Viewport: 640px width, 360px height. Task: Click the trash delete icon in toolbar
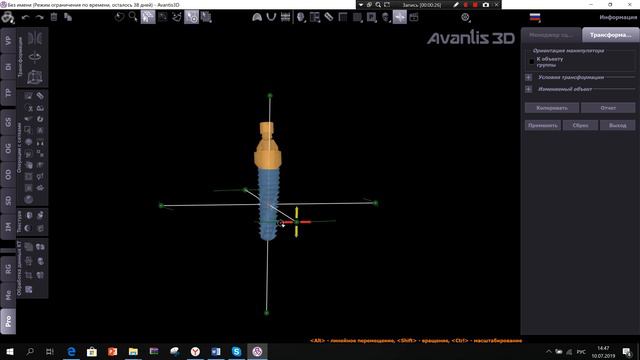[x=54, y=17]
